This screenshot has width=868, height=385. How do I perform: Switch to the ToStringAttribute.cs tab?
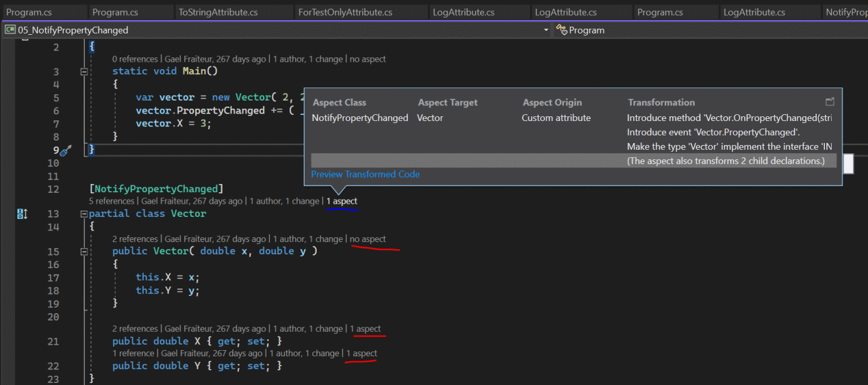tap(218, 12)
